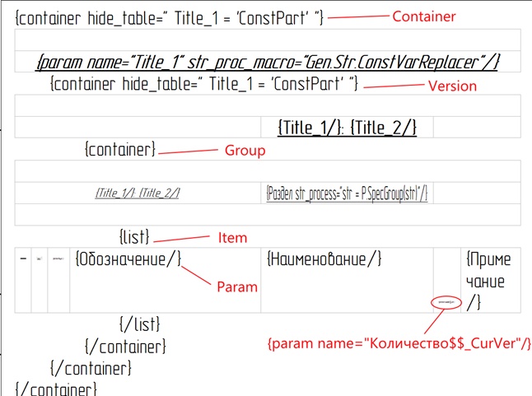Click the red Param annotation label
This screenshot has height=396, width=532.
tap(236, 287)
